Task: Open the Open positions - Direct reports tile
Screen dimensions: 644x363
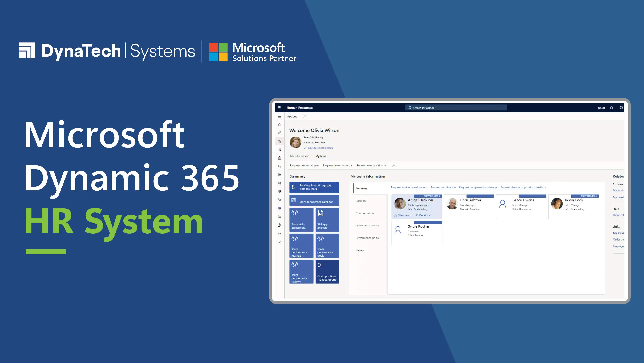Action: [328, 271]
